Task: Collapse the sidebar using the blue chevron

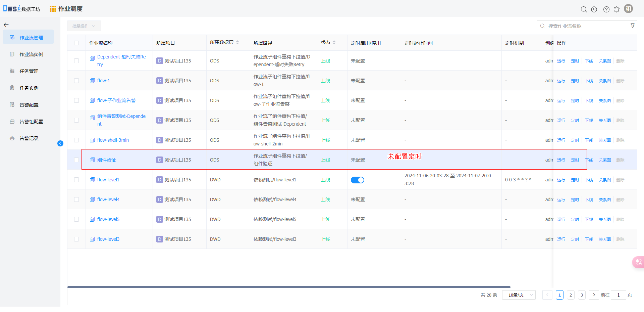Action: click(x=60, y=143)
